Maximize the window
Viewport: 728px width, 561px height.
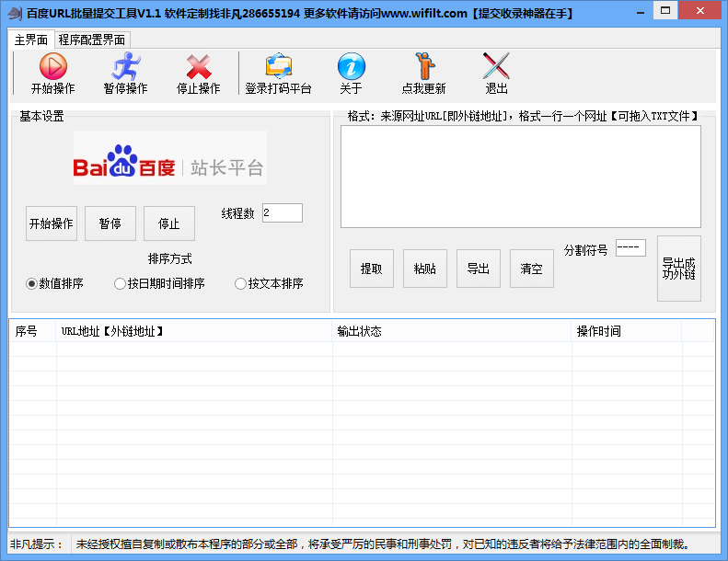click(665, 10)
